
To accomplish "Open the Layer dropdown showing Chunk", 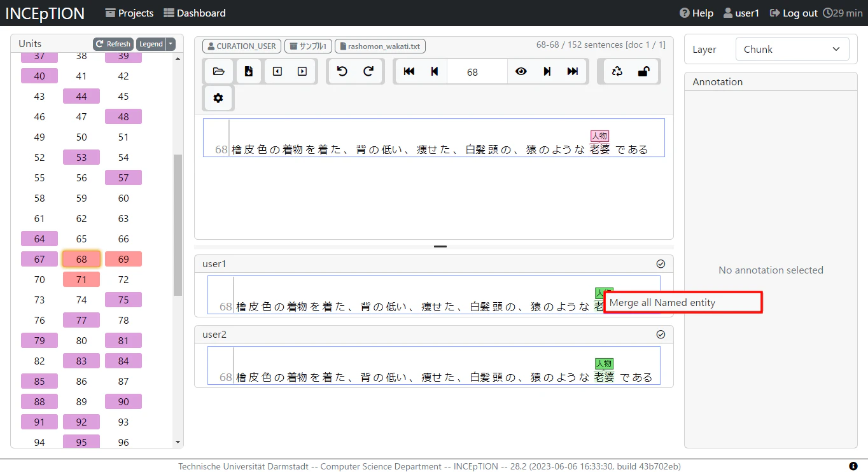I will (x=792, y=49).
